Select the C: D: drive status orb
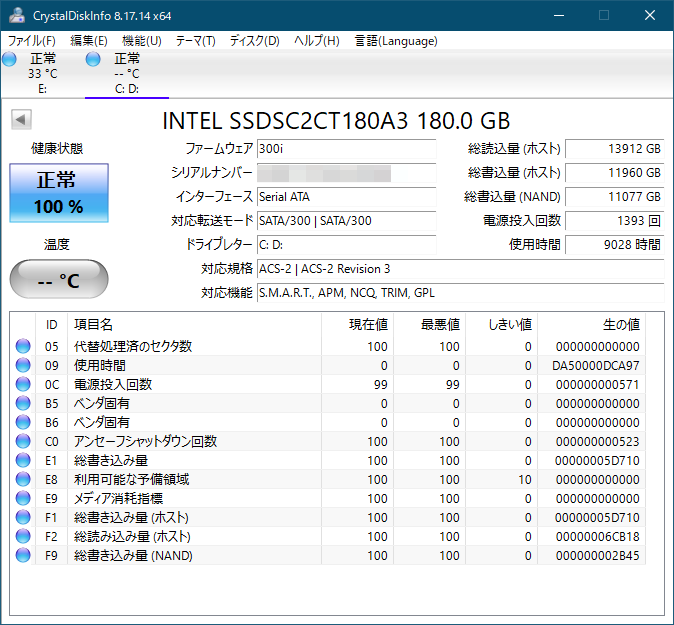This screenshot has width=674, height=625. (x=93, y=59)
